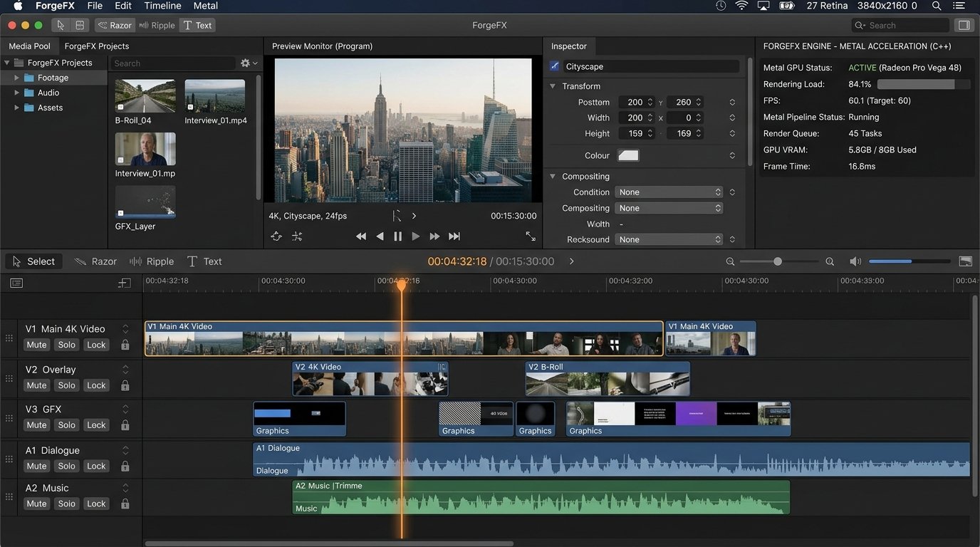
Task: Fast forward the preview playback
Action: 434,236
